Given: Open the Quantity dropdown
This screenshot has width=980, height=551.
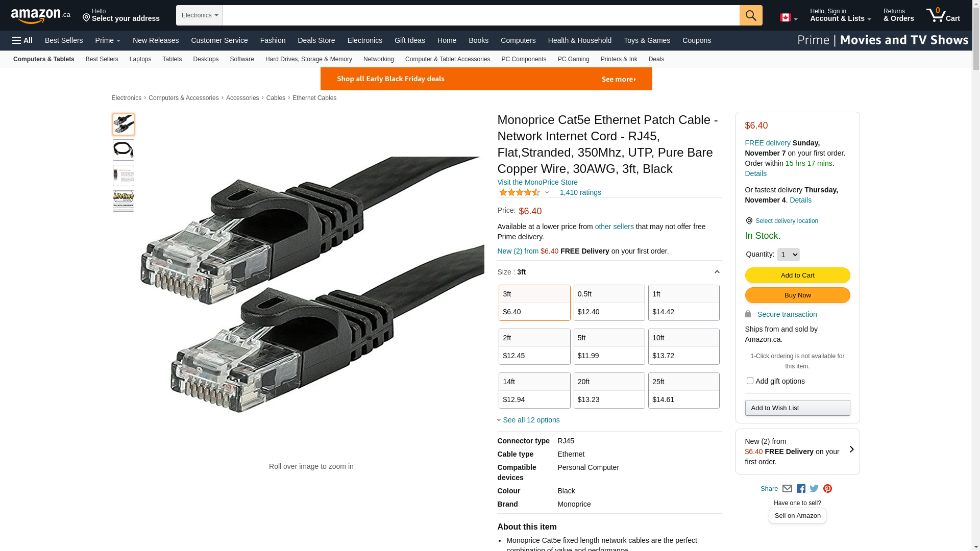Looking at the screenshot, I should (788, 255).
